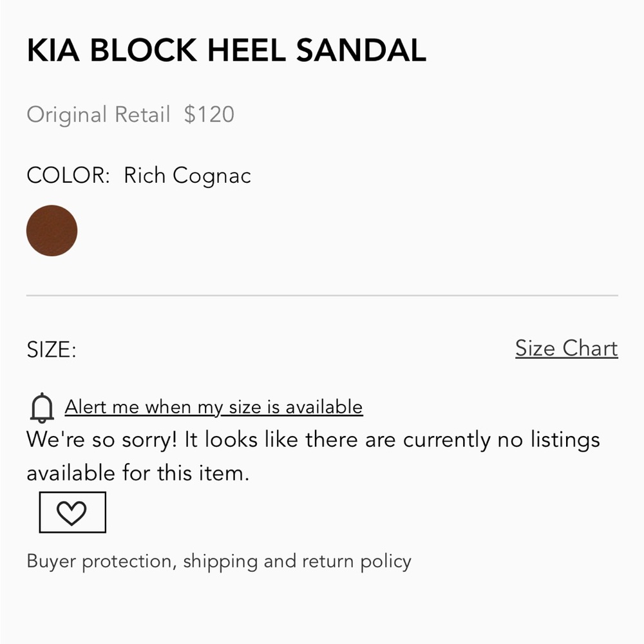Image resolution: width=644 pixels, height=644 pixels.
Task: Click the horizontal divider above SIZE
Action: pos(322,296)
